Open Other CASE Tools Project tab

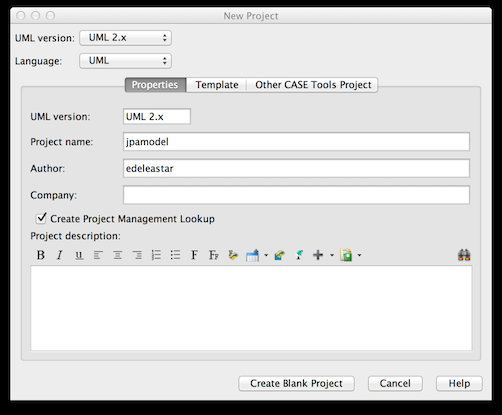pyautogui.click(x=313, y=85)
